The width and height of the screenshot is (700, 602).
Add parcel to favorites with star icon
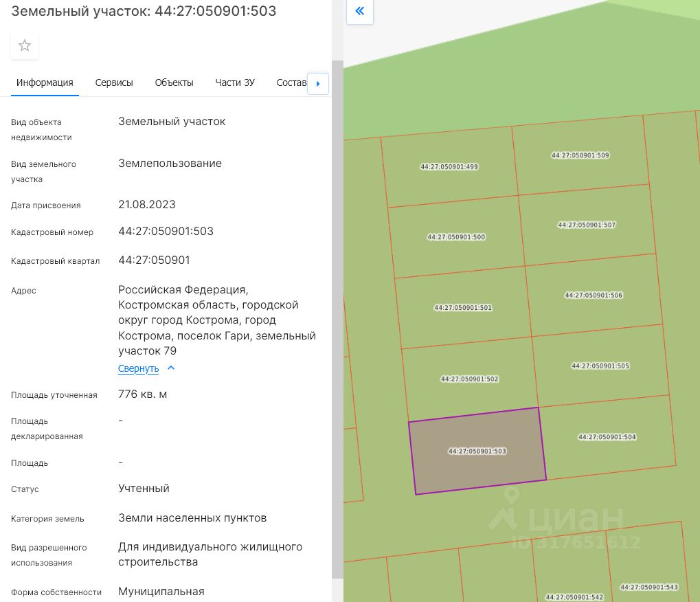[x=25, y=45]
